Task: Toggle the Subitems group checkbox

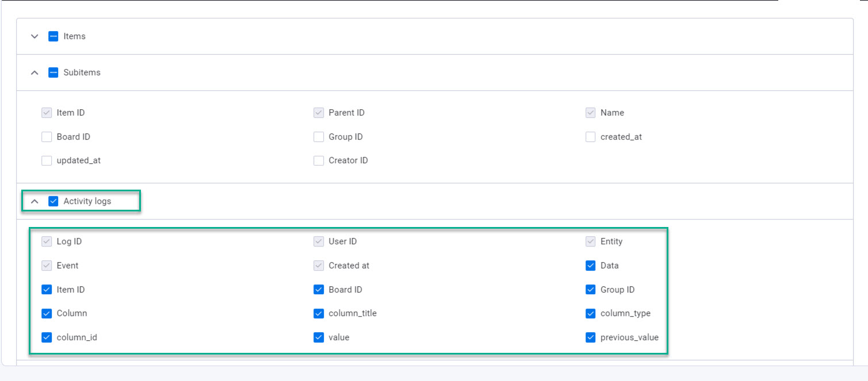Action: point(53,73)
